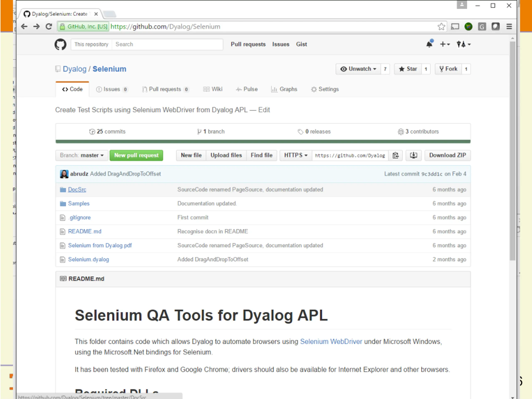Click the cast extension icon in toolbar
This screenshot has width=532, height=399.
tap(455, 26)
